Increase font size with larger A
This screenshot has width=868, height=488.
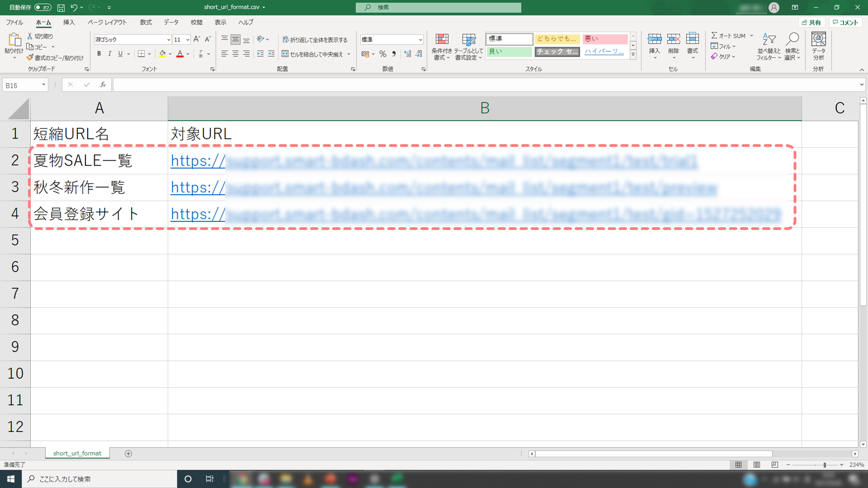[x=197, y=39]
